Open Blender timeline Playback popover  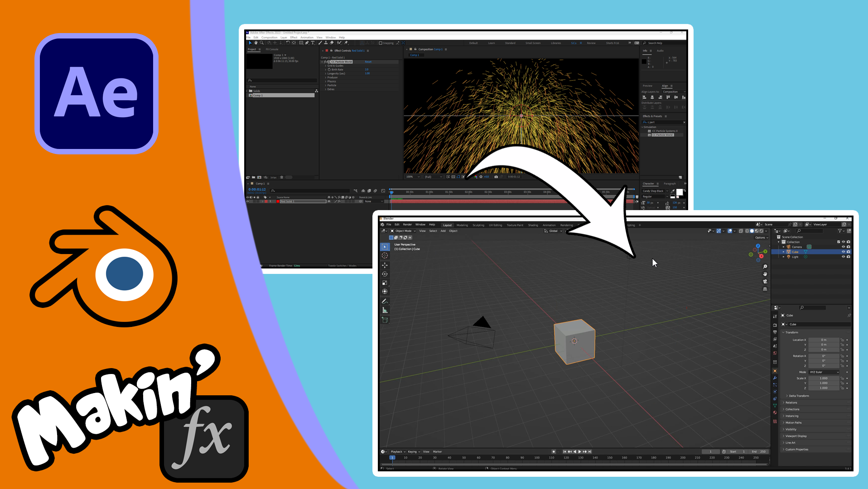398,451
